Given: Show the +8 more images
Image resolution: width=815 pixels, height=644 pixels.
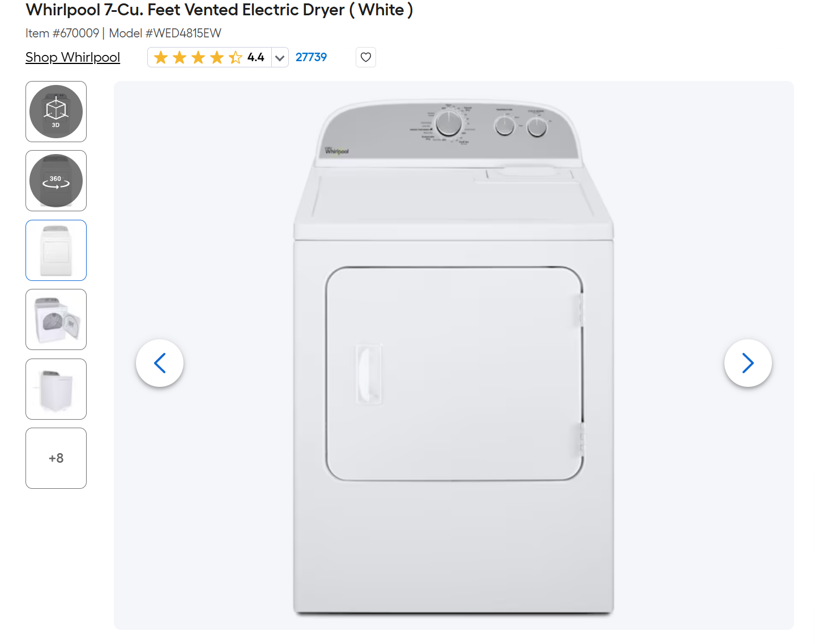Looking at the screenshot, I should (x=56, y=458).
